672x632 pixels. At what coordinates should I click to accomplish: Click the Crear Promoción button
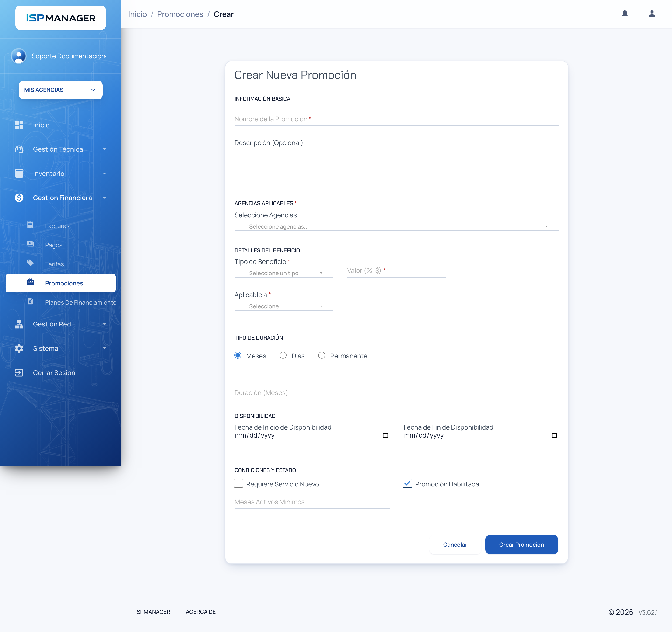[521, 545]
